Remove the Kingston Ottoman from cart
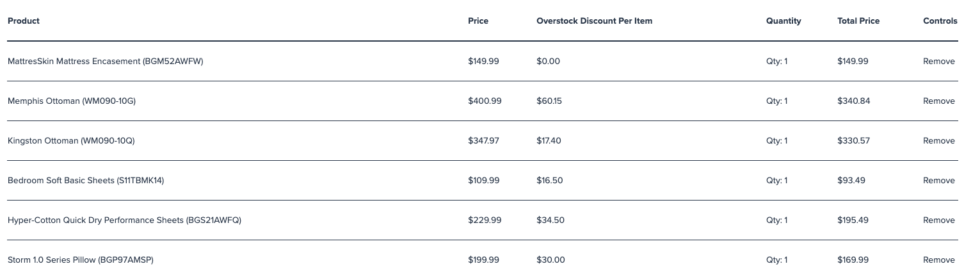This screenshot has width=980, height=280. 938,141
